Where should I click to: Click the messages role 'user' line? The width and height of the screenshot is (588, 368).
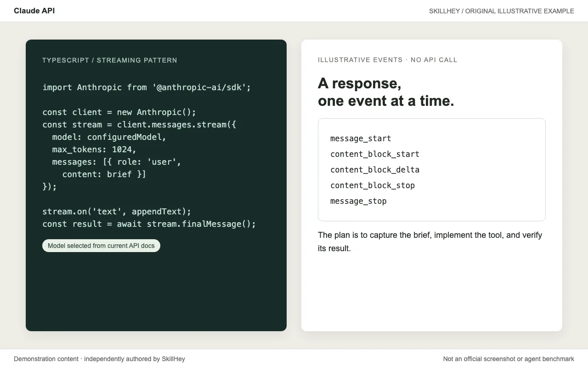coord(117,162)
